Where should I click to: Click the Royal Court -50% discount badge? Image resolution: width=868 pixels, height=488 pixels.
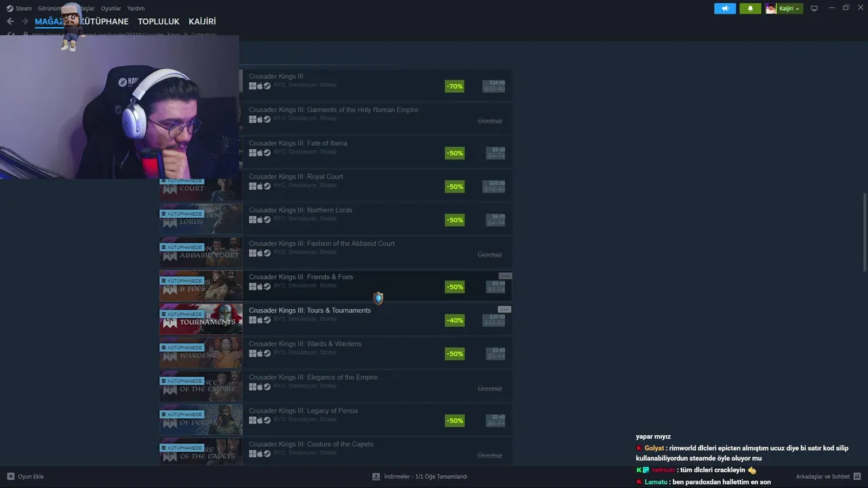(454, 186)
